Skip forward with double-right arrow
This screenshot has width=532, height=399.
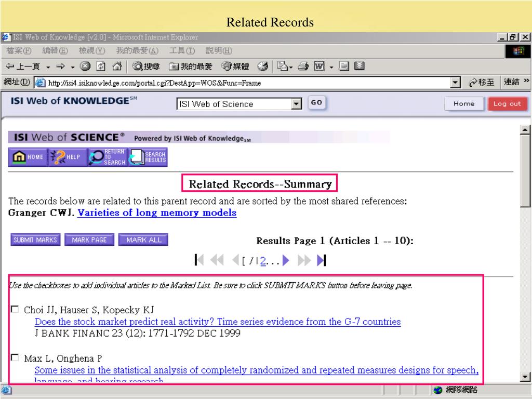[304, 260]
